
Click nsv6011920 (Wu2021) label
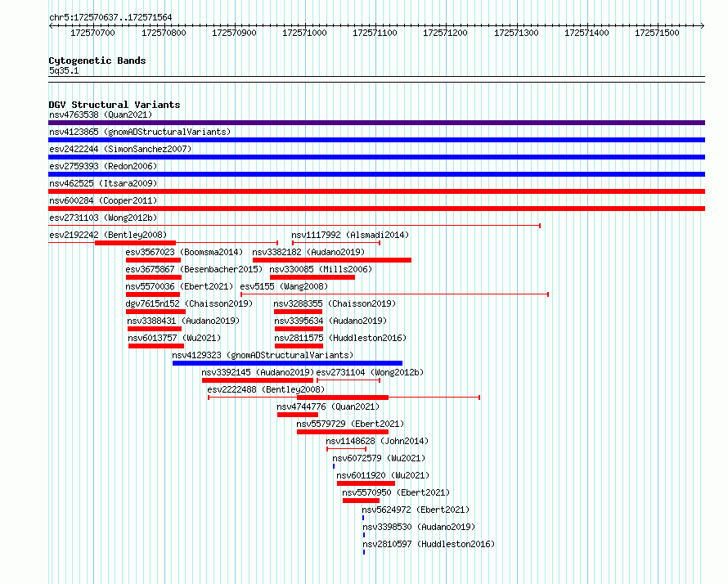click(x=383, y=475)
